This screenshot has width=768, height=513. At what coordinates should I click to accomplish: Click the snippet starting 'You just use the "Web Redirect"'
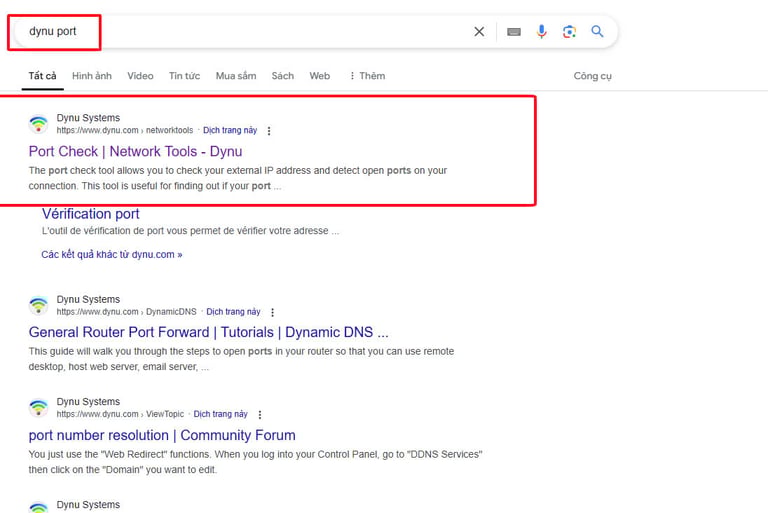point(255,462)
